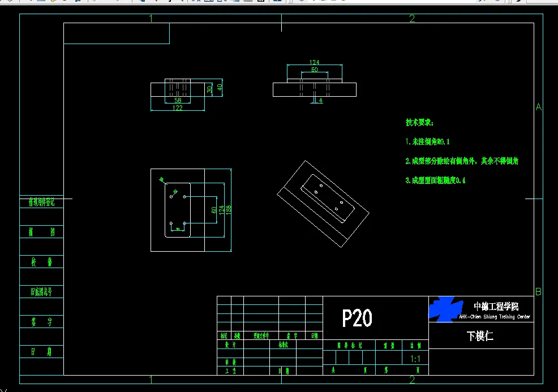Click the 共 页 total pages cell
This screenshot has height=392, width=558.
349,371
